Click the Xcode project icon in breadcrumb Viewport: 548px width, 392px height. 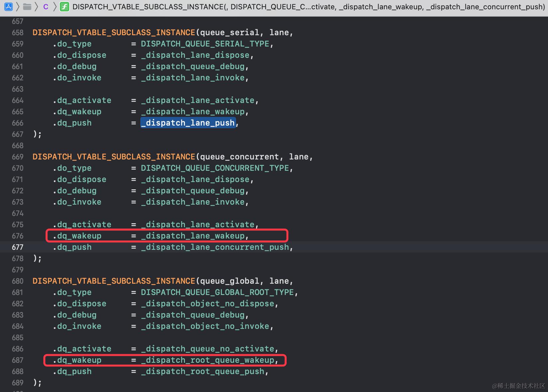9,7
